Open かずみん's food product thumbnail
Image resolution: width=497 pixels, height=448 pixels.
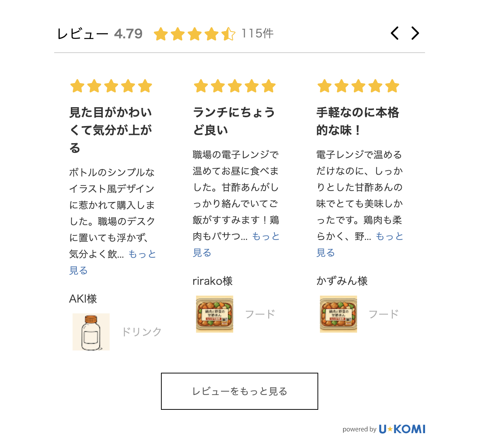coord(338,314)
